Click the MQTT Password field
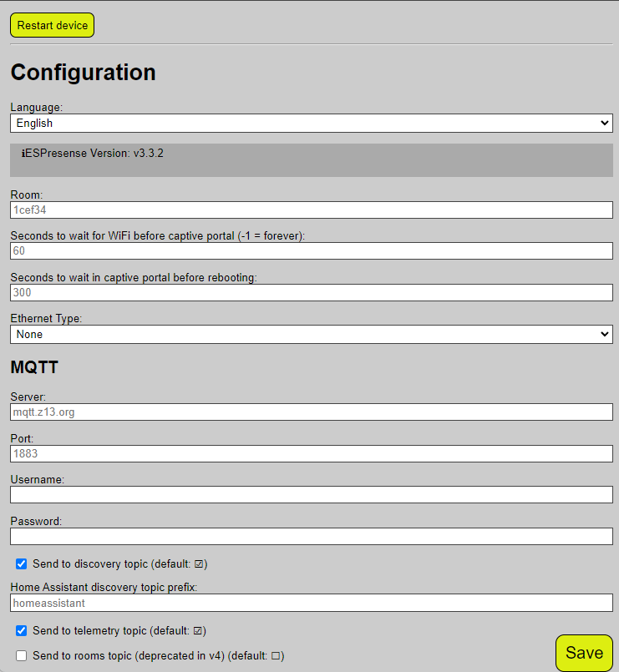619x672 pixels. [x=309, y=536]
